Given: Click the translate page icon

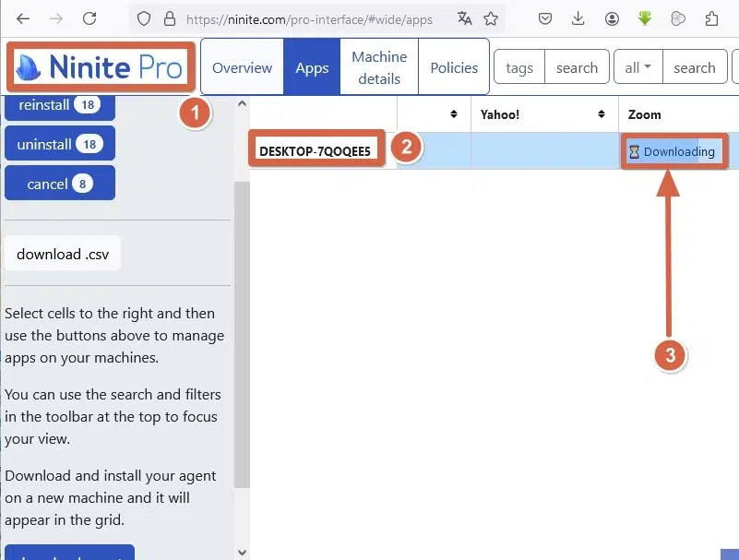Looking at the screenshot, I should [464, 18].
